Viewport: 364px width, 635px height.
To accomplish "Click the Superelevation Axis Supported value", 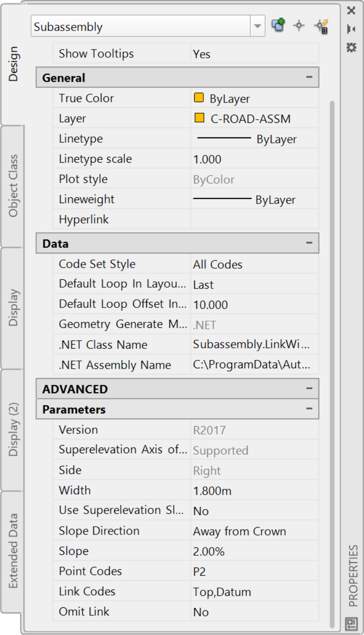I will click(254, 450).
